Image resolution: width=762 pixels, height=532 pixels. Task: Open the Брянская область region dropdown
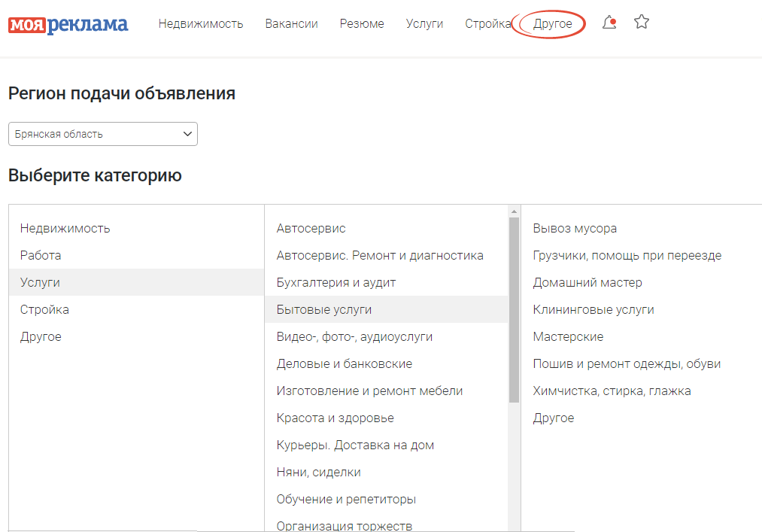point(103,134)
